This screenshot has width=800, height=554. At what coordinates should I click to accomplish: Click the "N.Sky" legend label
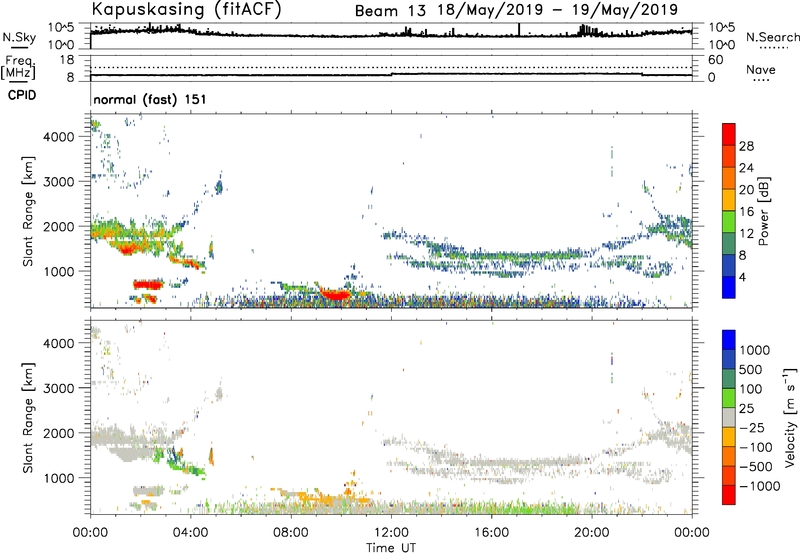click(x=19, y=37)
